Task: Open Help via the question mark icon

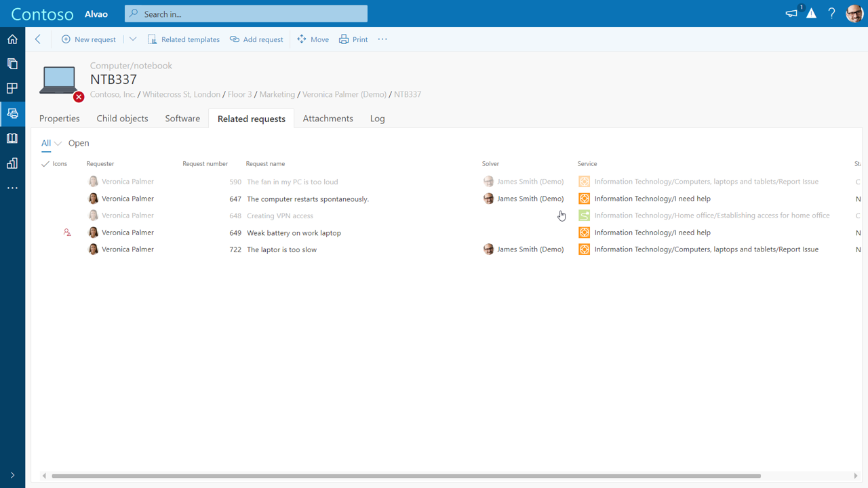Action: point(831,13)
